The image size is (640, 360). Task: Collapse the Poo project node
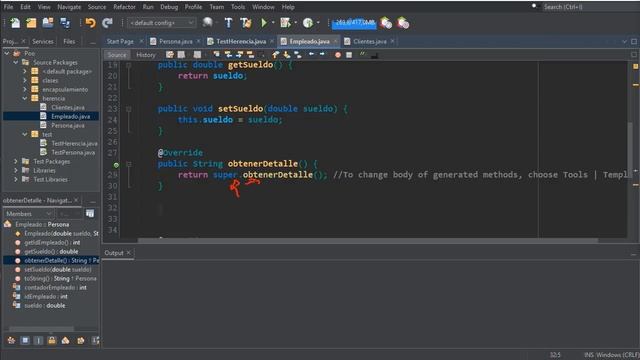[x=7, y=53]
